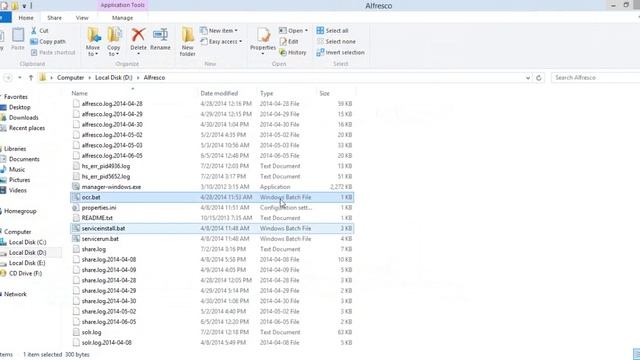Viewport: 640px width, 360px height.
Task: Switch to the Share ribbon tab
Action: [54, 18]
